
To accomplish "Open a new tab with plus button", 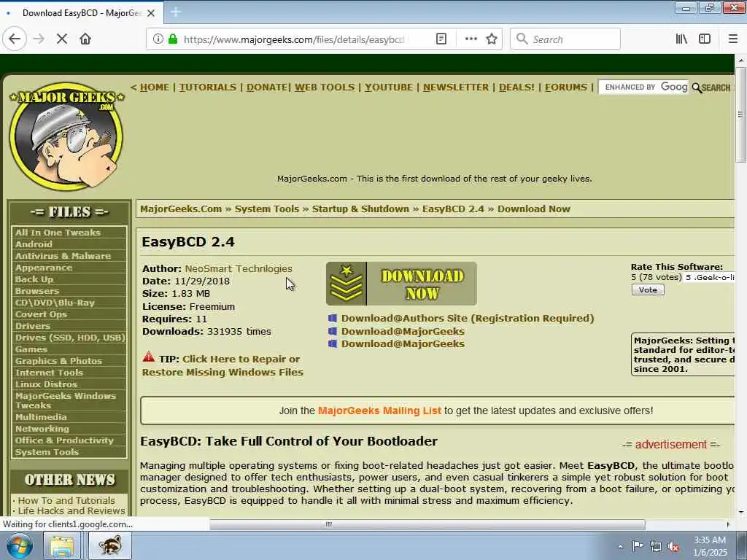I will (x=176, y=12).
